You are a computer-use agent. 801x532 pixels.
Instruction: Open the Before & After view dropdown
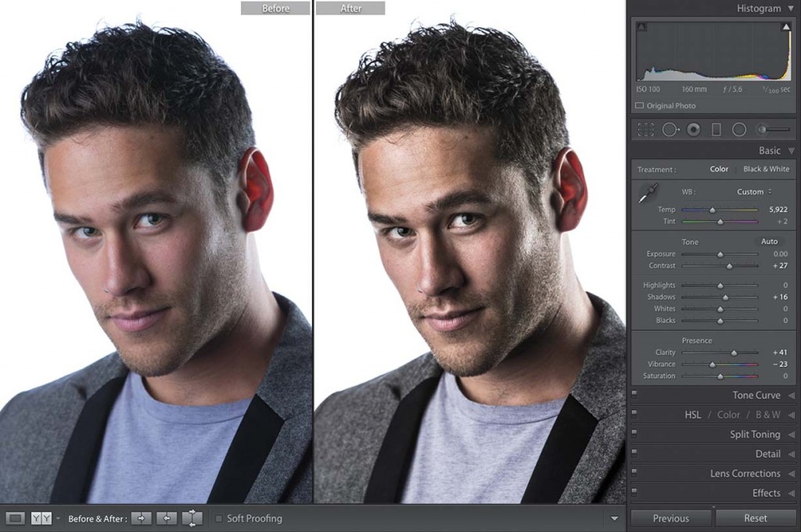[x=56, y=517]
